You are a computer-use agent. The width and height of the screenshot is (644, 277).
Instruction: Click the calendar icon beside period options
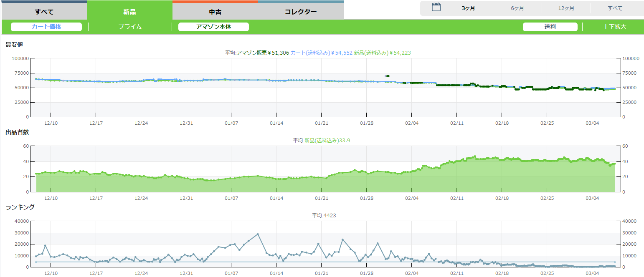coord(436,8)
